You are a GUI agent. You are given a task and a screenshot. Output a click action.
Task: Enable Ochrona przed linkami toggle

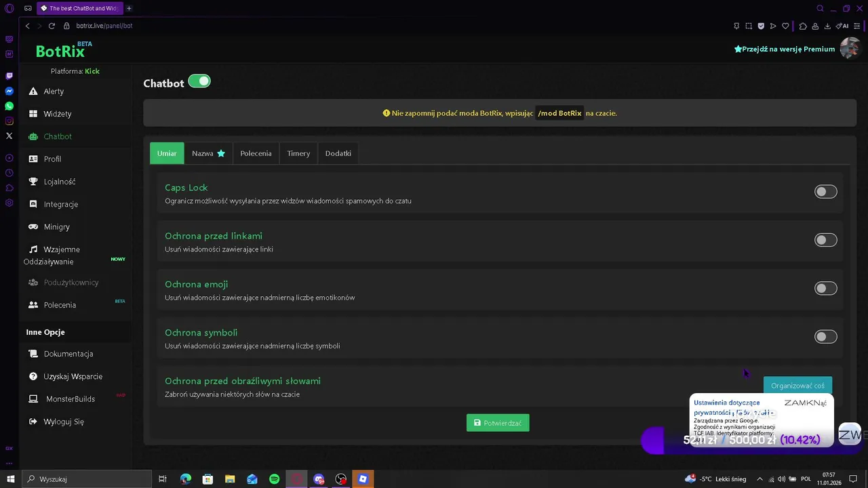[825, 240]
